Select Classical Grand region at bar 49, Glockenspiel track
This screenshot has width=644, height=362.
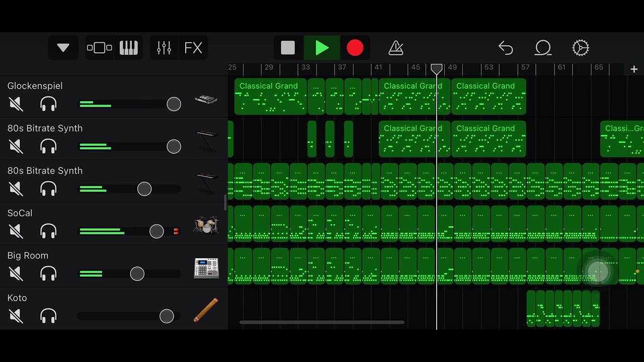pos(489,97)
